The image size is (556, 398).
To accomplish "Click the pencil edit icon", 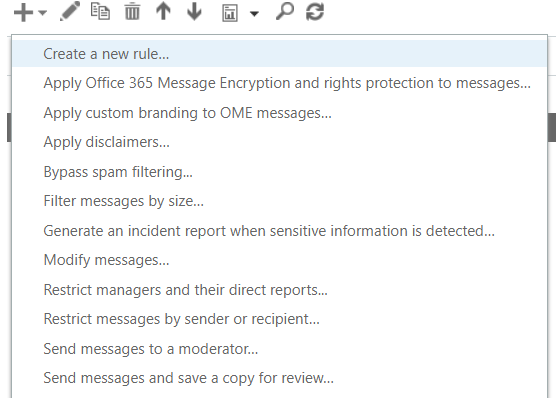I will [70, 11].
